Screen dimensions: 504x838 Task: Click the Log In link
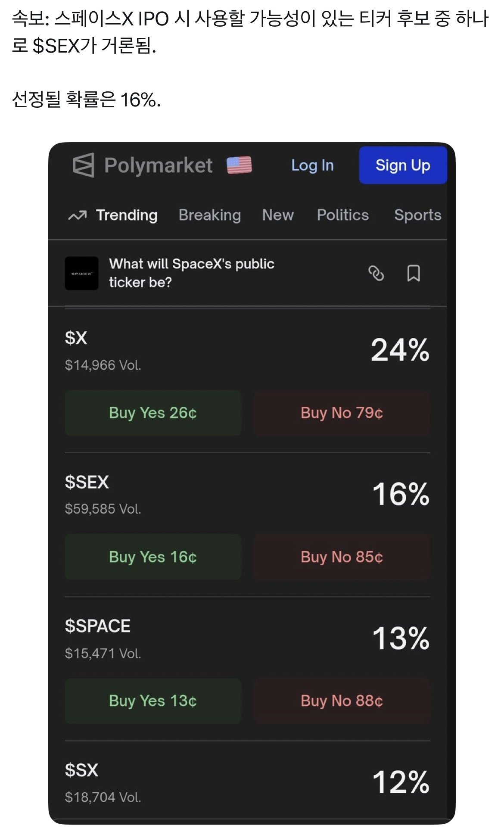312,165
